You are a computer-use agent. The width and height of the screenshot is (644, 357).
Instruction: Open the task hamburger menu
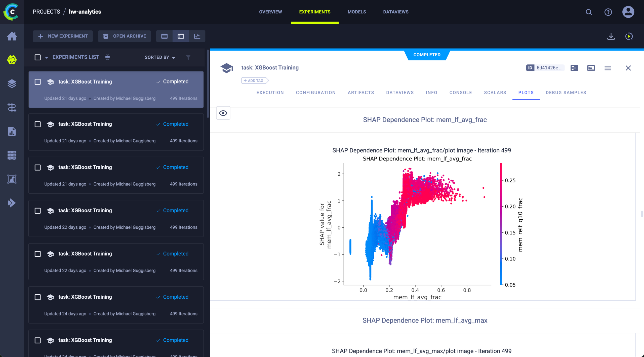pos(608,68)
